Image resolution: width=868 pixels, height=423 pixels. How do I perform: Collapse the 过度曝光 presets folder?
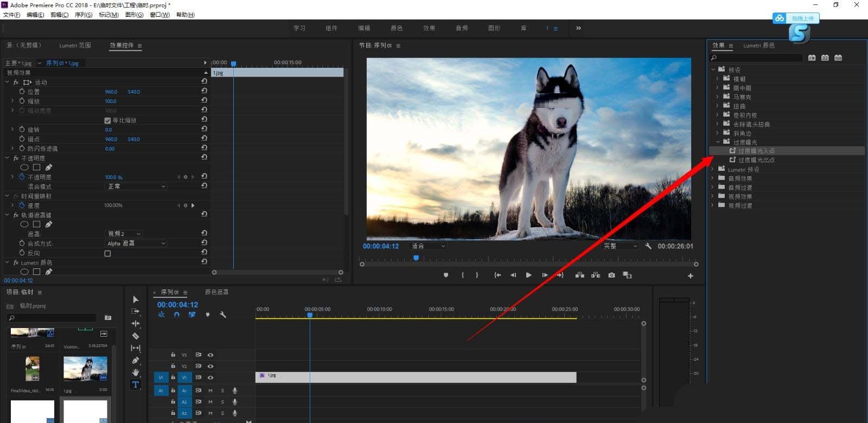click(718, 142)
